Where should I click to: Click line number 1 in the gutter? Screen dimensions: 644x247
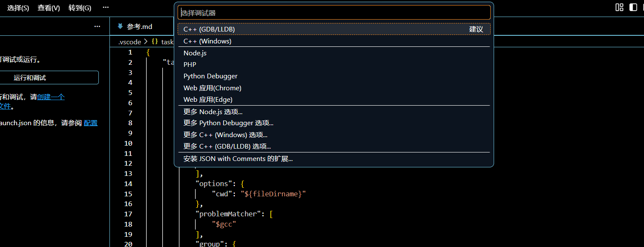click(130, 52)
